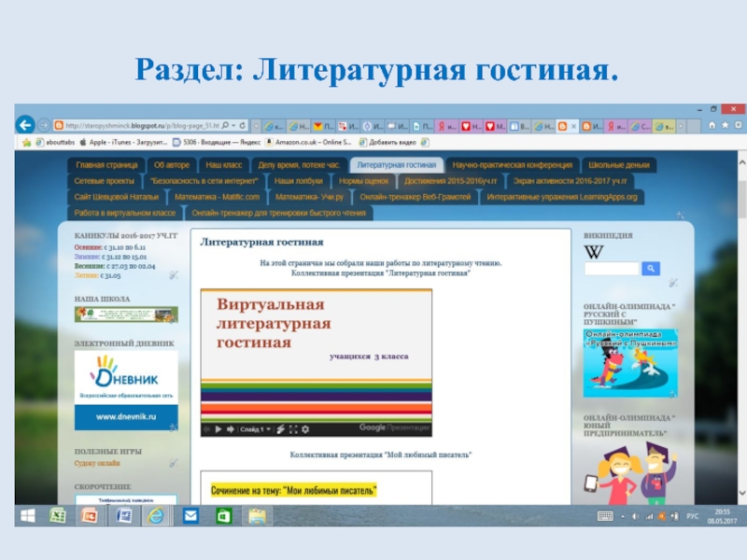Open the Добавить видео bookmark
Image resolution: width=747 pixels, height=560 pixels.
[388, 143]
